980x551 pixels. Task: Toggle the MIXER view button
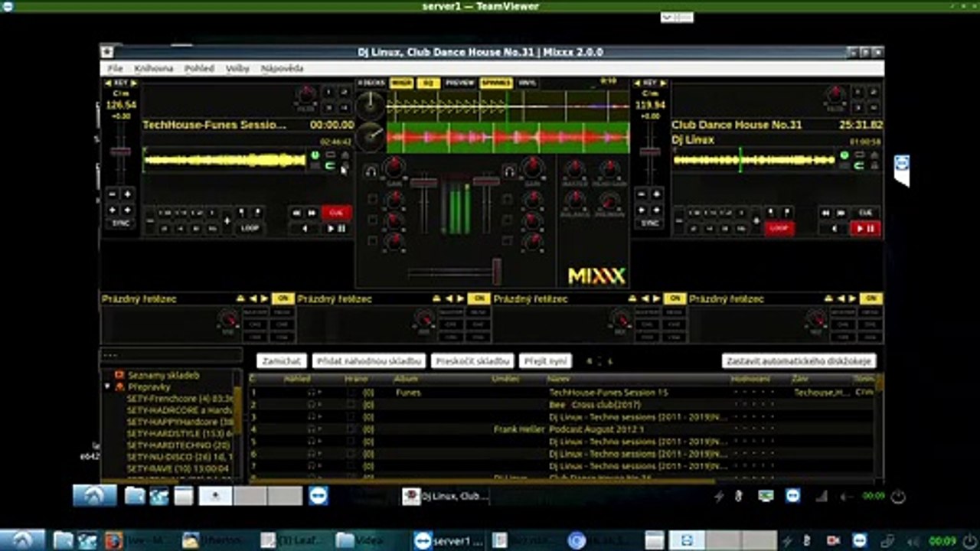[401, 83]
